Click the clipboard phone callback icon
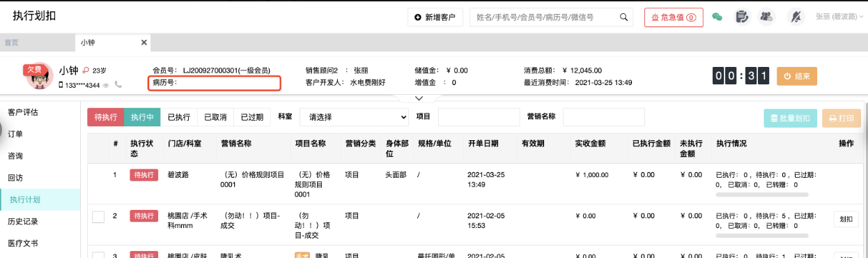This screenshot has height=258, width=868. [743, 17]
